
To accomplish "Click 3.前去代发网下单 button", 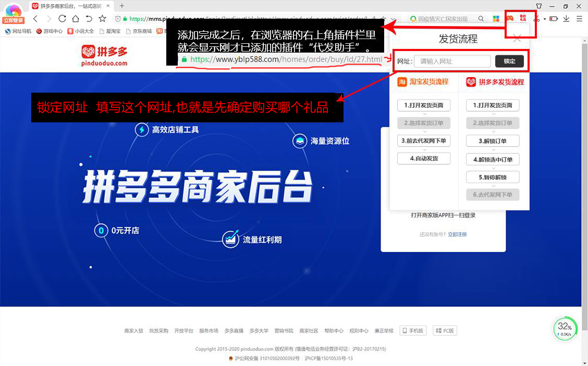I will pos(424,141).
